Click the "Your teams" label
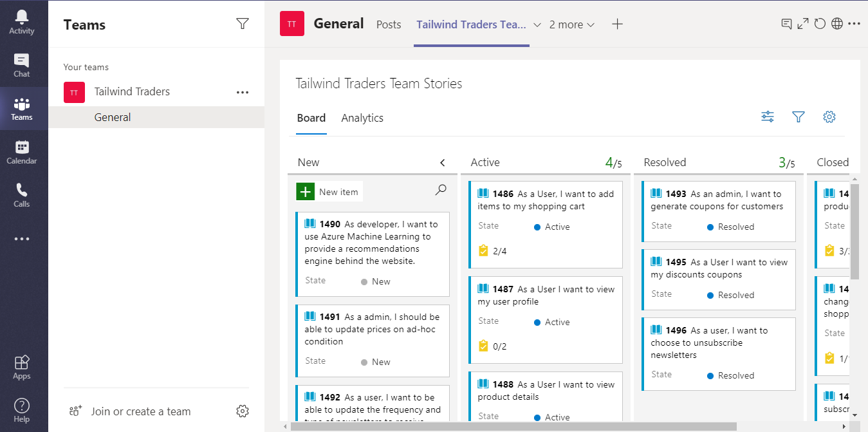The width and height of the screenshot is (868, 432). coord(86,67)
